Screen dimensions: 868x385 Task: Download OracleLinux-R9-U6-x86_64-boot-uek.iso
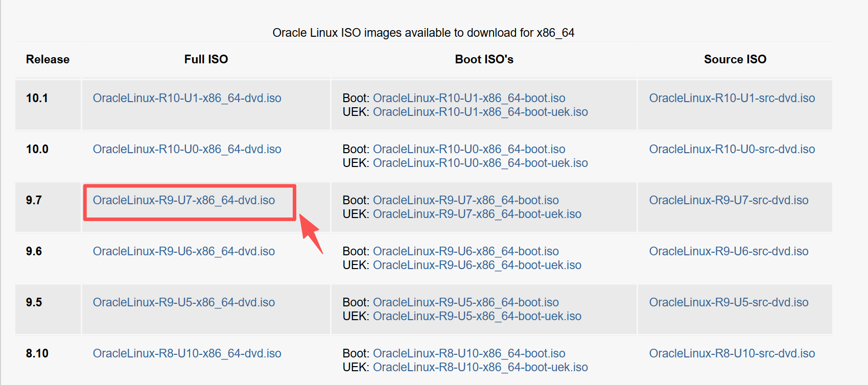(477, 265)
